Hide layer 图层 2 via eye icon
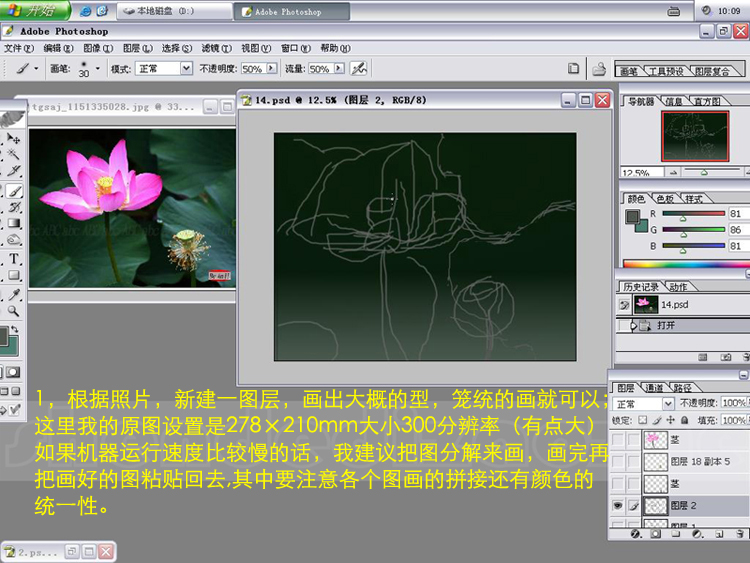Image resolution: width=750 pixels, height=563 pixels. [x=618, y=505]
